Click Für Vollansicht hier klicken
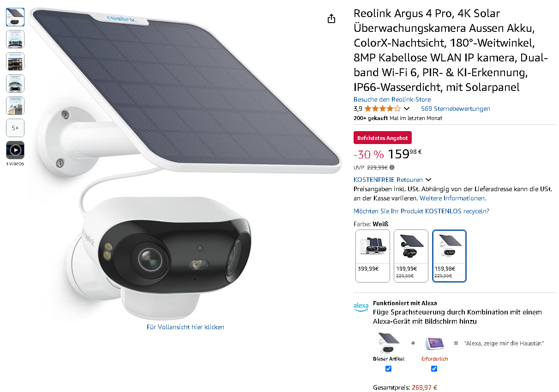Screen dimensions: 559x392 coord(186,327)
